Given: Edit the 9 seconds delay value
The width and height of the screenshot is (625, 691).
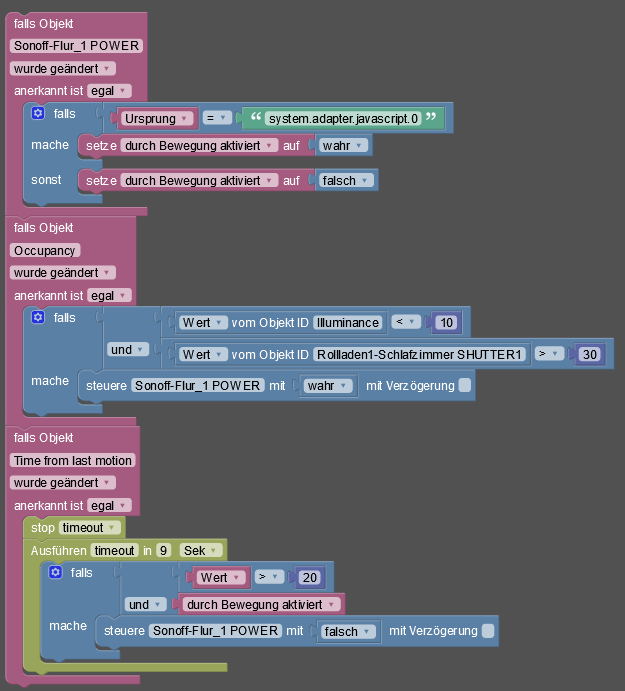Looking at the screenshot, I should [x=164, y=550].
